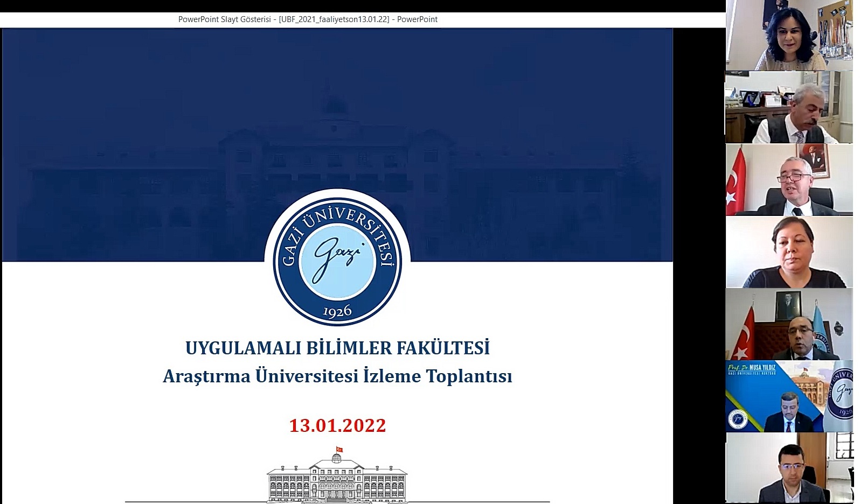Select fourth video tile with woman in dark top
The image size is (860, 504).
click(789, 252)
